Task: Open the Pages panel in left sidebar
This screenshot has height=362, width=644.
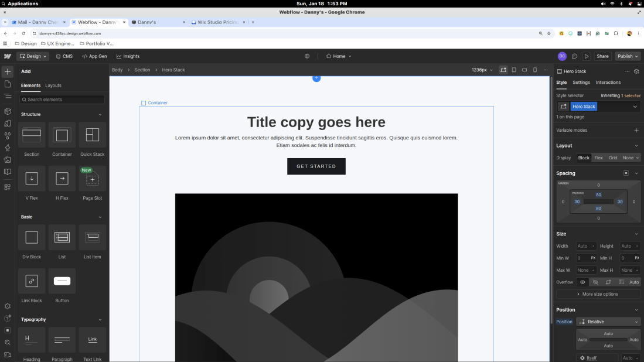Action: click(8, 84)
